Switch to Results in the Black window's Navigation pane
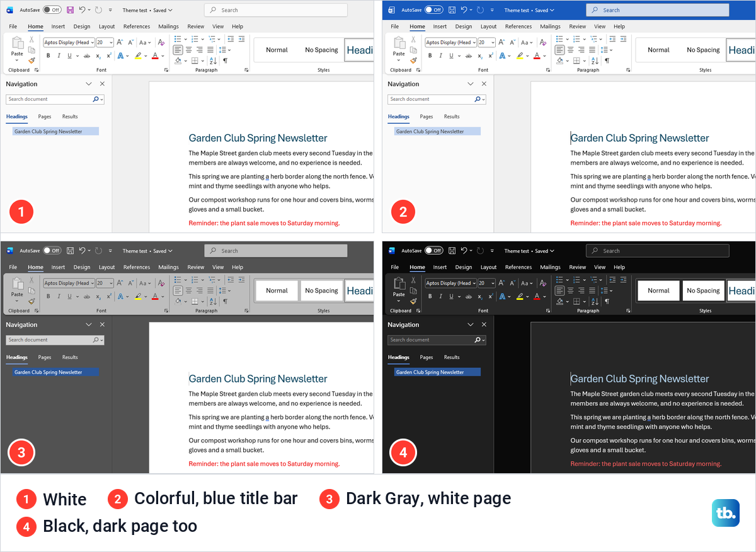The height and width of the screenshot is (552, 756). (x=452, y=357)
